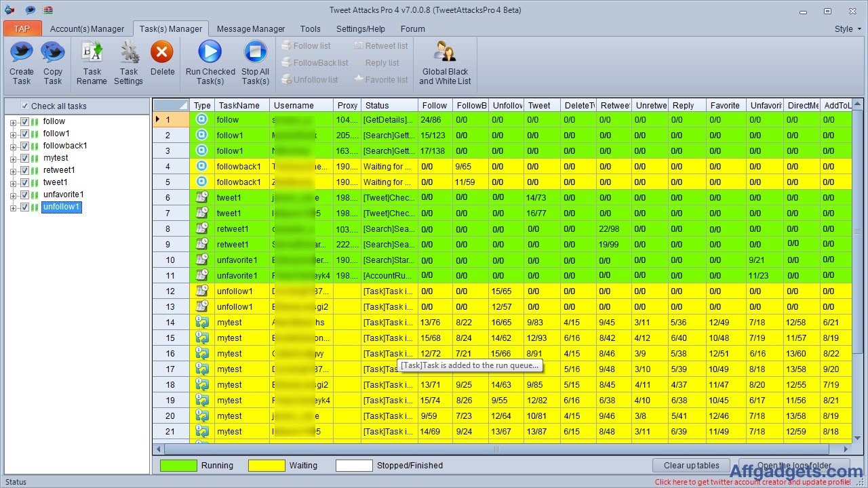Click the yellow Waiting legend swatch
The height and width of the screenshot is (488, 868).
tap(267, 466)
